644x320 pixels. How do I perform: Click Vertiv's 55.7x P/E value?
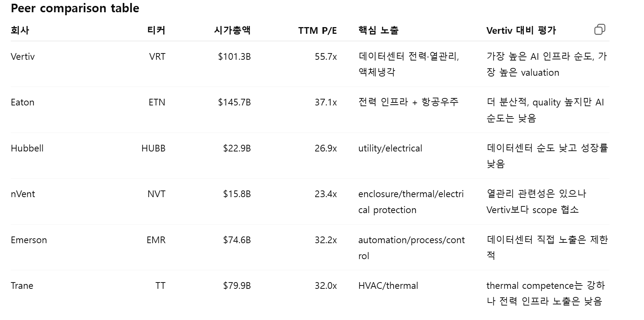(x=326, y=57)
